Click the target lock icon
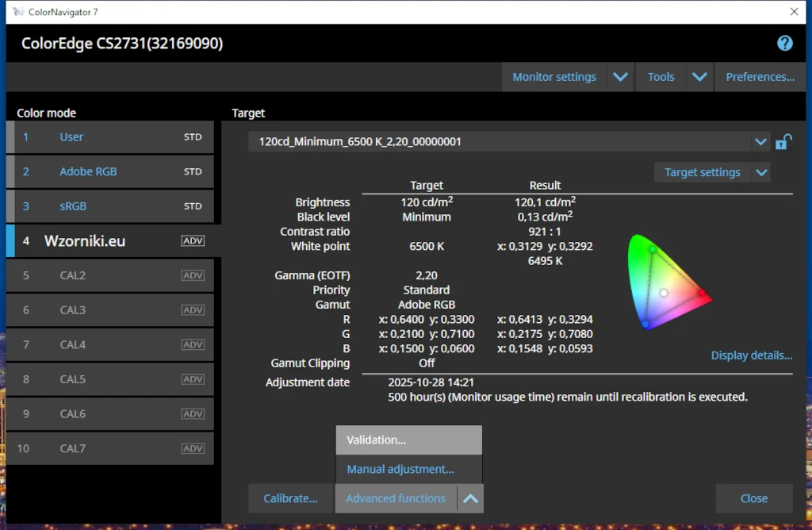Viewport: 812px width, 530px height. coord(783,142)
